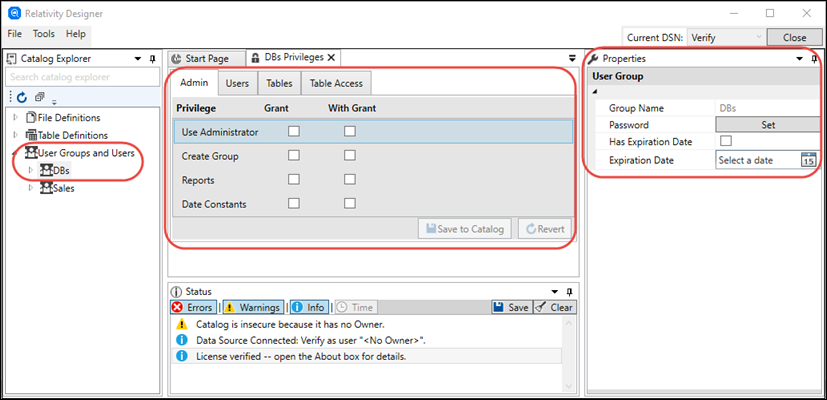The image size is (827, 400).
Task: Click the Close DSN button
Action: pyautogui.click(x=794, y=37)
